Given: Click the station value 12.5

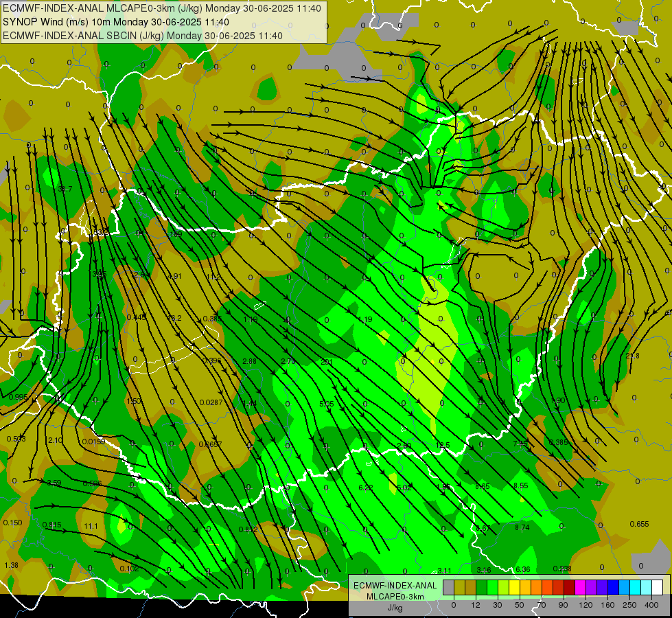Looking at the screenshot, I should click(x=443, y=445).
